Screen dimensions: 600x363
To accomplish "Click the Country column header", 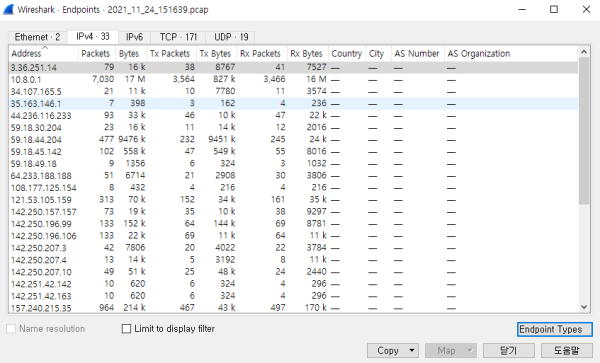I will pyautogui.click(x=347, y=54).
